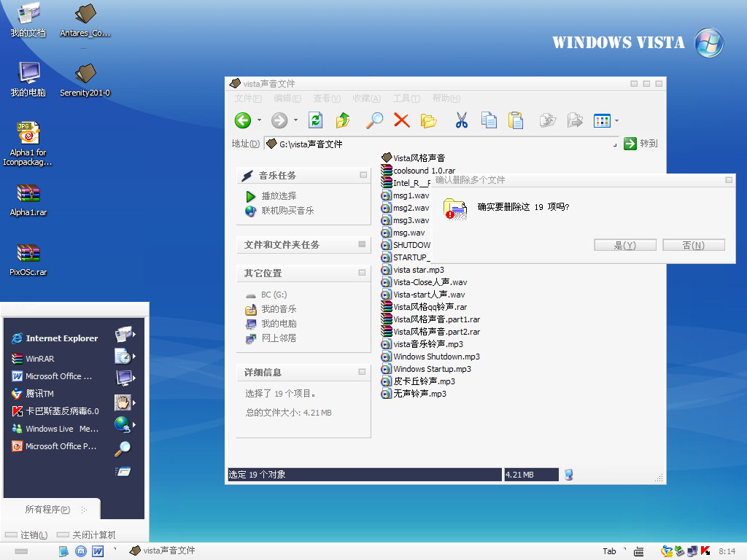The image size is (747, 560).
Task: Open Internet Explorer from Start menu
Action: tap(55, 338)
